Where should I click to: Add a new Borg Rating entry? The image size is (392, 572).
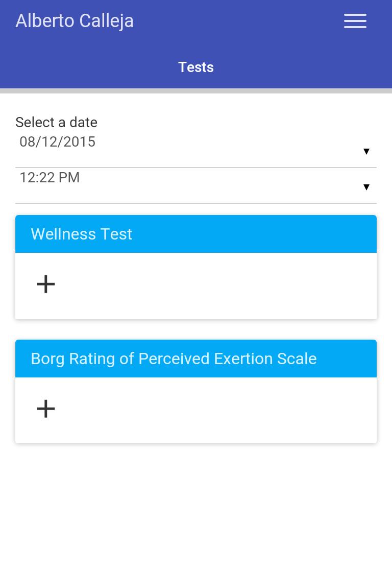46,409
